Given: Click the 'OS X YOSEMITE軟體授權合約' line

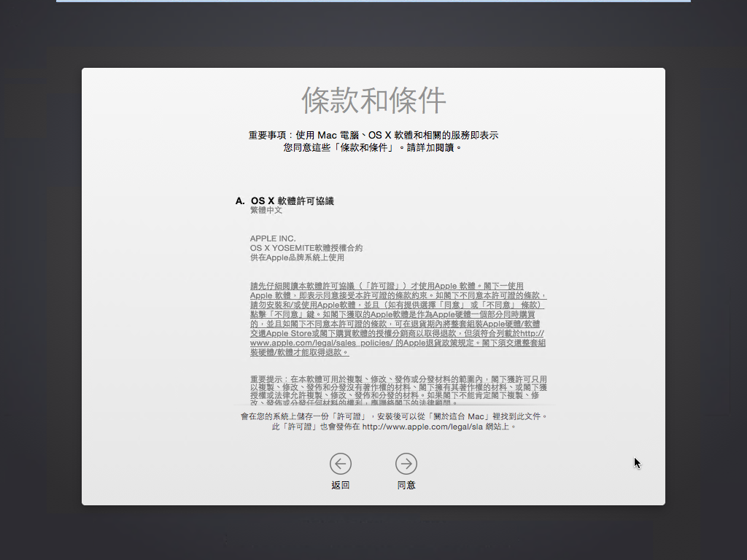Looking at the screenshot, I should 306,248.
